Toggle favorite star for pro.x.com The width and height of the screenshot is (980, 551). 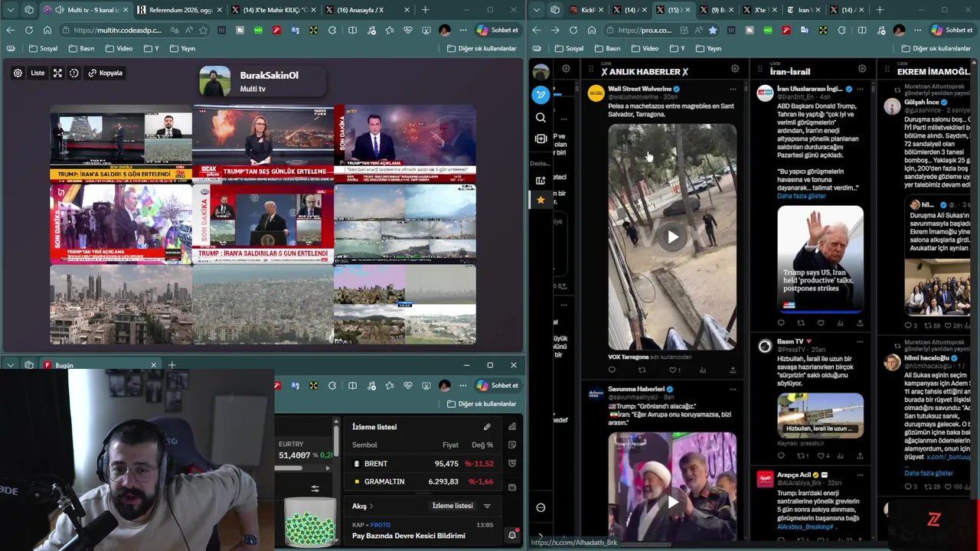tap(713, 30)
